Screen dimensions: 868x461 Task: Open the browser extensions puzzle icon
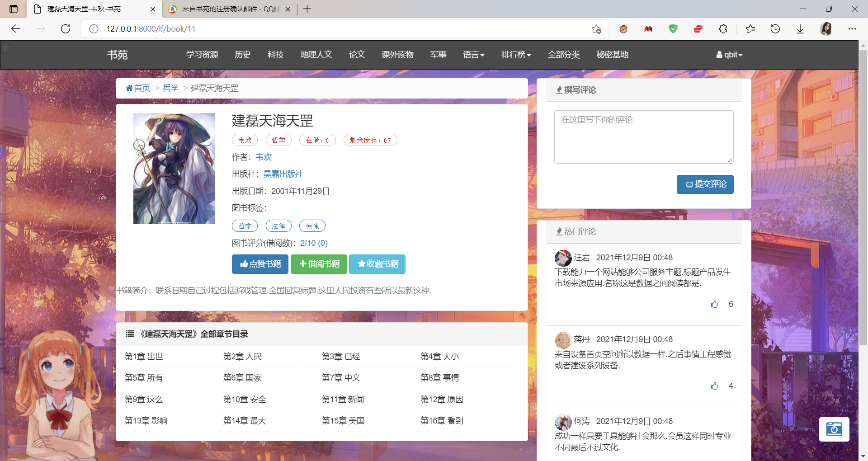click(723, 29)
